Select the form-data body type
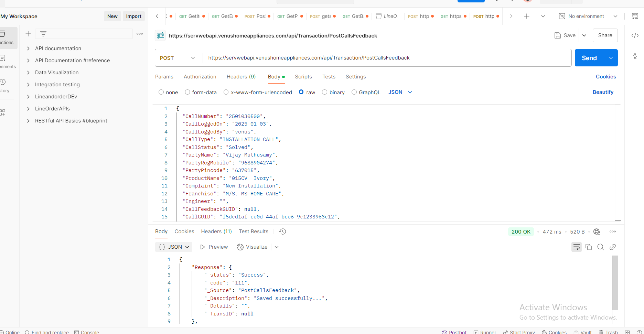The image size is (644, 334). pos(187,92)
